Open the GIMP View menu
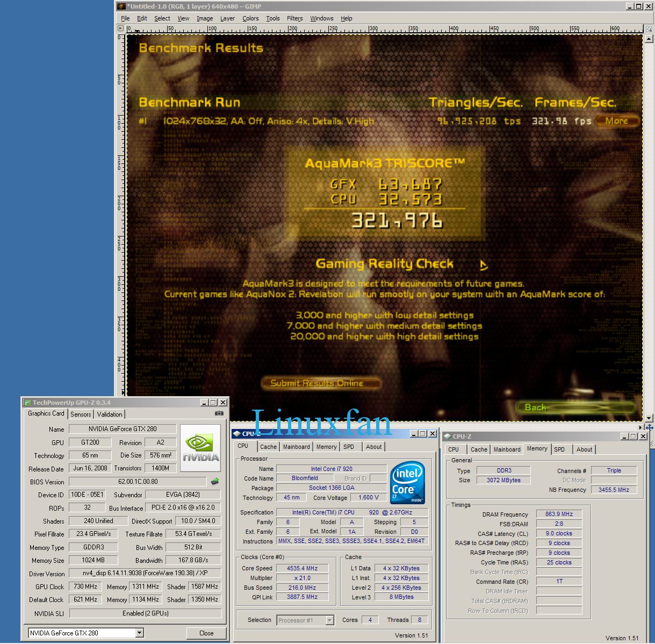 tap(183, 18)
